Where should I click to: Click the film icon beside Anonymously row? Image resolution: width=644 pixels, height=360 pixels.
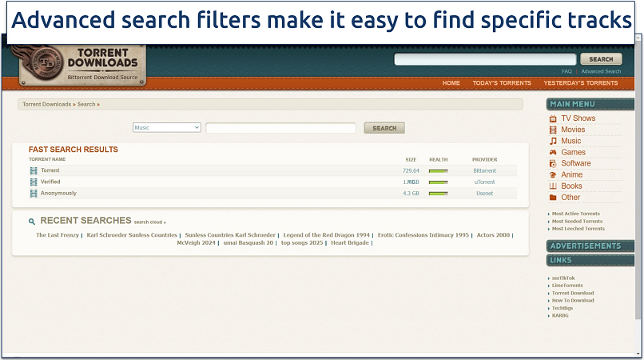pos(34,194)
